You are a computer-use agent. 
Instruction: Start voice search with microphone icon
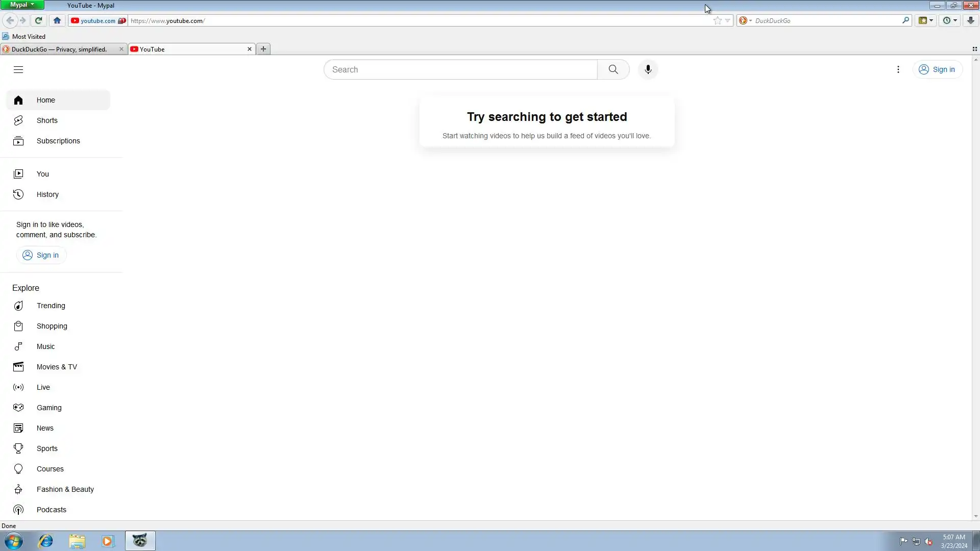click(648, 70)
